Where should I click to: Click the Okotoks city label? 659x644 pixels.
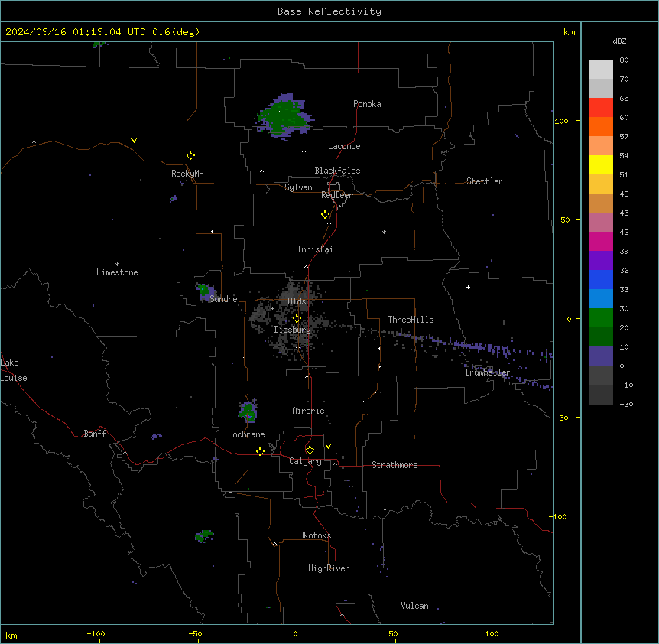coord(315,535)
